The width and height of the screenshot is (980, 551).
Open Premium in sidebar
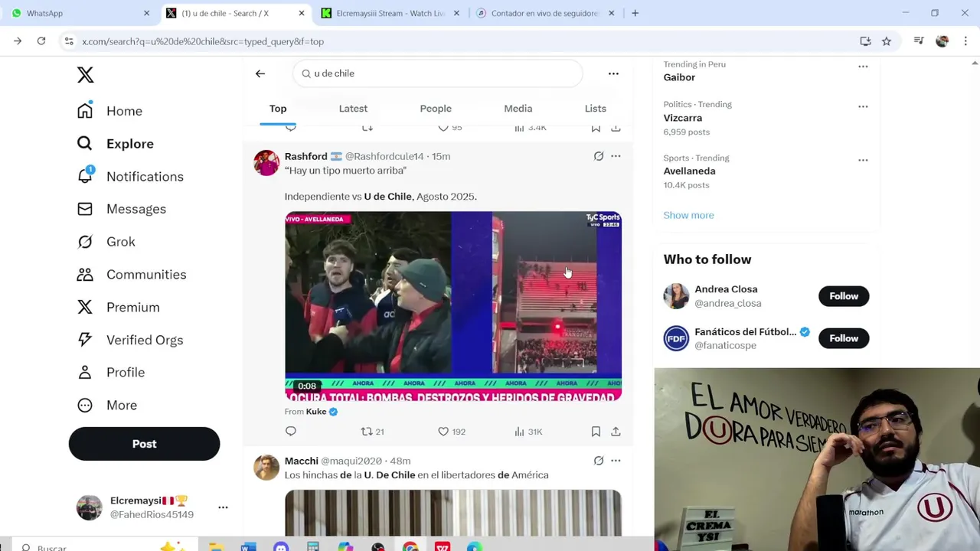click(x=119, y=307)
